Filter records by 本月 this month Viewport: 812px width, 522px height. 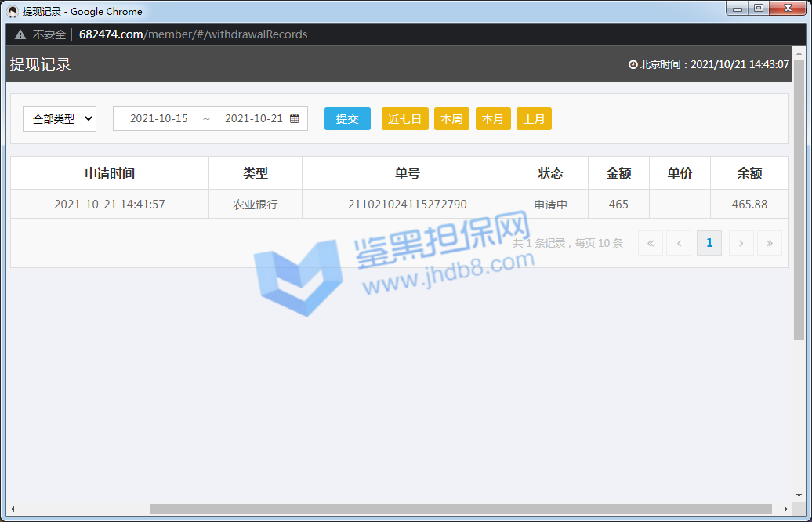tap(493, 119)
